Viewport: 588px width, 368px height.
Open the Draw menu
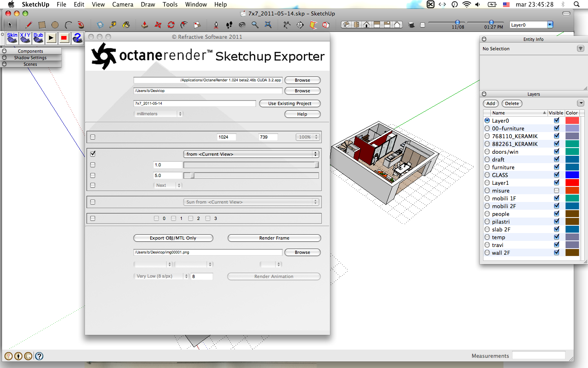click(x=148, y=4)
